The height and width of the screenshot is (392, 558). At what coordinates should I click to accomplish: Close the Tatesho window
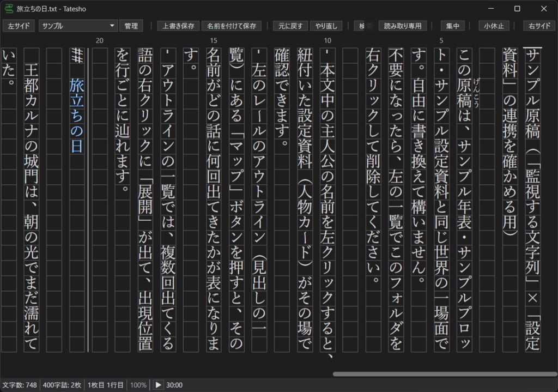[x=544, y=9]
